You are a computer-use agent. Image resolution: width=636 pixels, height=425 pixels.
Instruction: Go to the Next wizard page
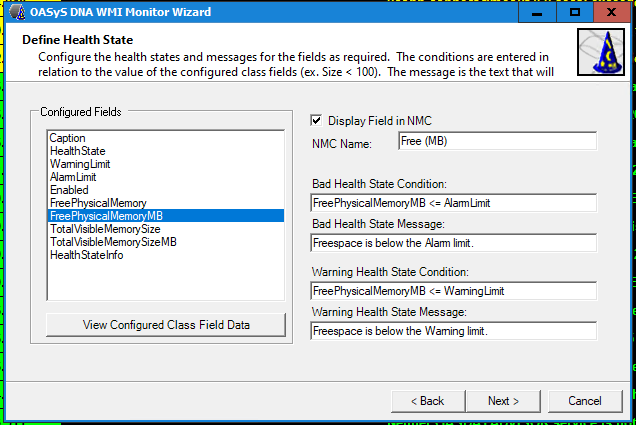(x=503, y=401)
